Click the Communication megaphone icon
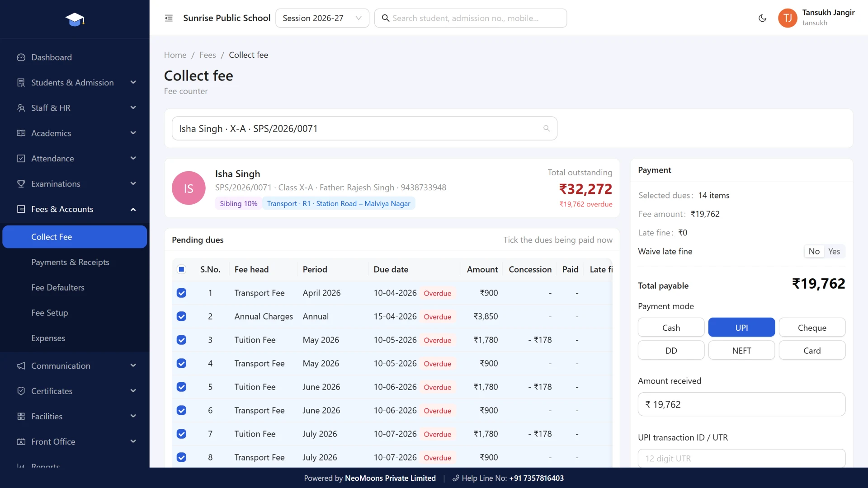This screenshot has height=488, width=868. [21, 366]
